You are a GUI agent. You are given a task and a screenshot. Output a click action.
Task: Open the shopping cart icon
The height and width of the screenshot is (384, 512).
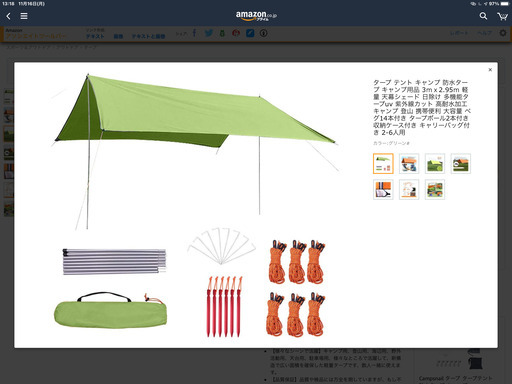[x=502, y=16]
